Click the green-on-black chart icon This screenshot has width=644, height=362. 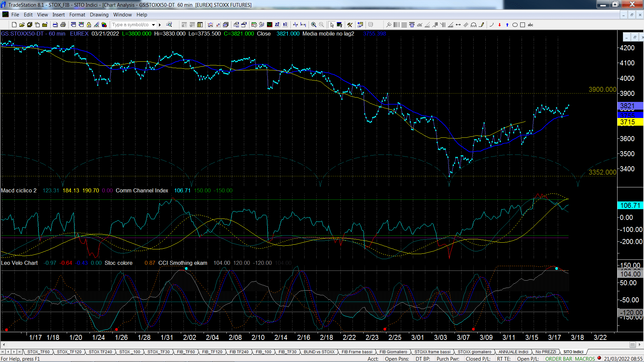click(269, 24)
